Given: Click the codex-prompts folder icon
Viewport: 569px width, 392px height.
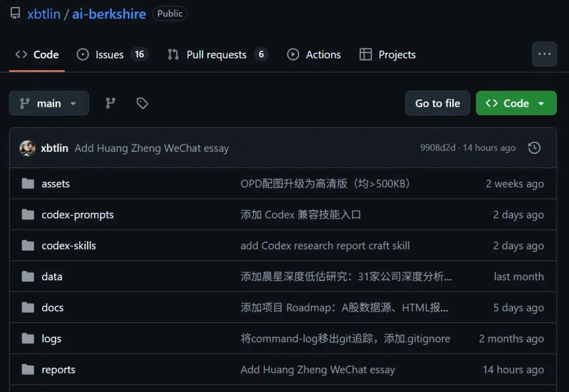Looking at the screenshot, I should coord(28,214).
